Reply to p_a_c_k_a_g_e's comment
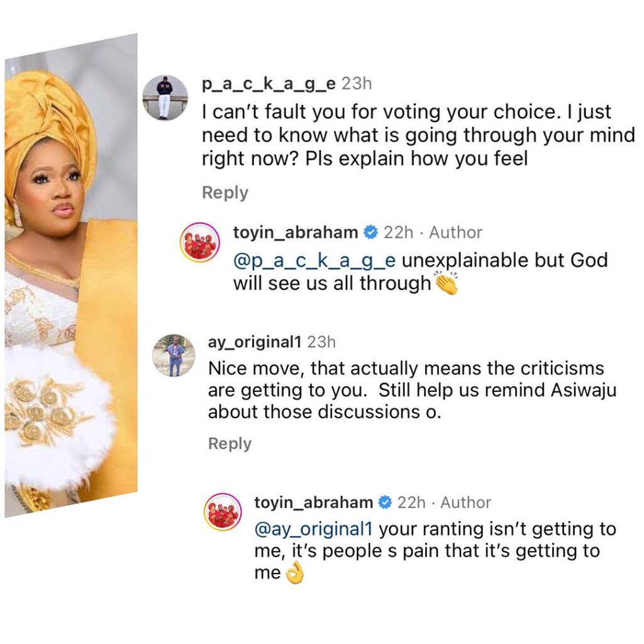Image resolution: width=644 pixels, height=644 pixels. [x=225, y=192]
